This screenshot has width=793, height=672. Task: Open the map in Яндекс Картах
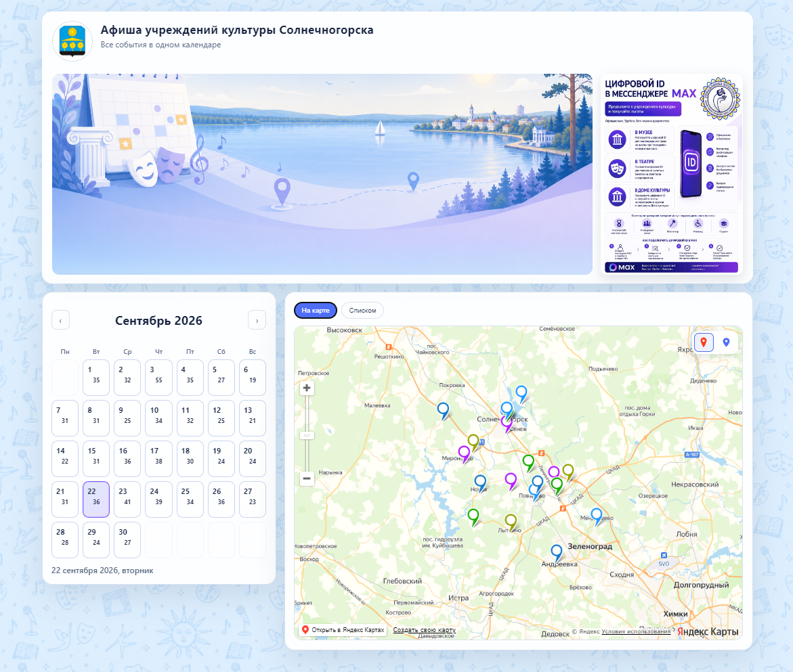click(343, 630)
